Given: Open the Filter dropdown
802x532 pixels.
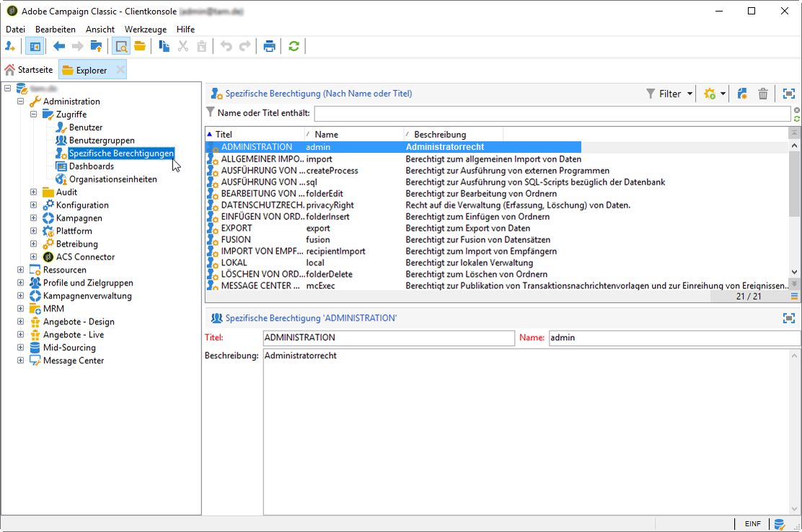Looking at the screenshot, I should coord(669,94).
